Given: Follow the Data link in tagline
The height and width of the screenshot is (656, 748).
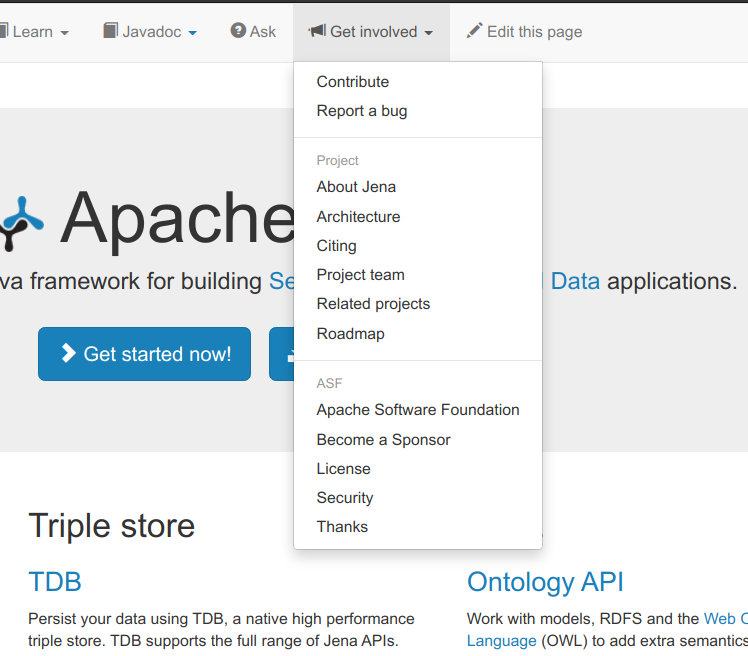Looking at the screenshot, I should tap(575, 281).
